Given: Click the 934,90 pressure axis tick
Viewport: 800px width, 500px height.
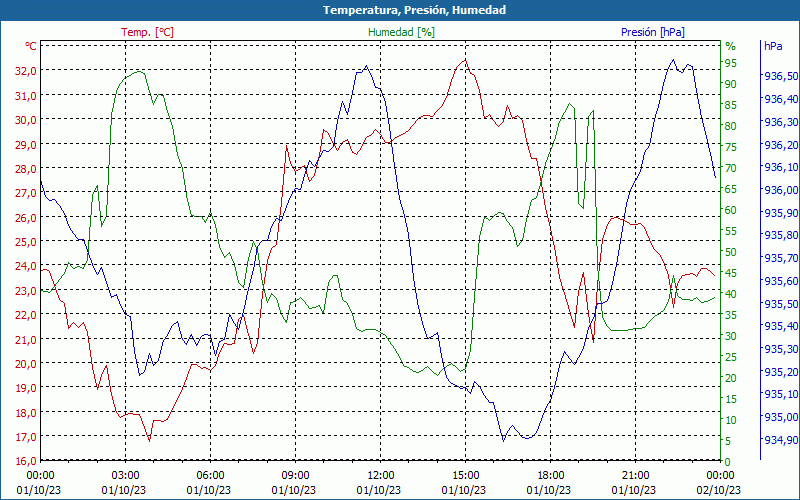Looking at the screenshot, I should click(x=780, y=441).
